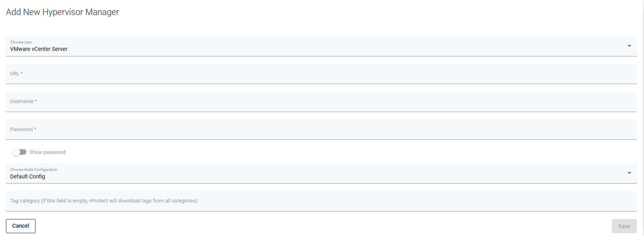Image resolution: width=644 pixels, height=236 pixels.
Task: Click the Tag category hint text
Action: (x=104, y=201)
